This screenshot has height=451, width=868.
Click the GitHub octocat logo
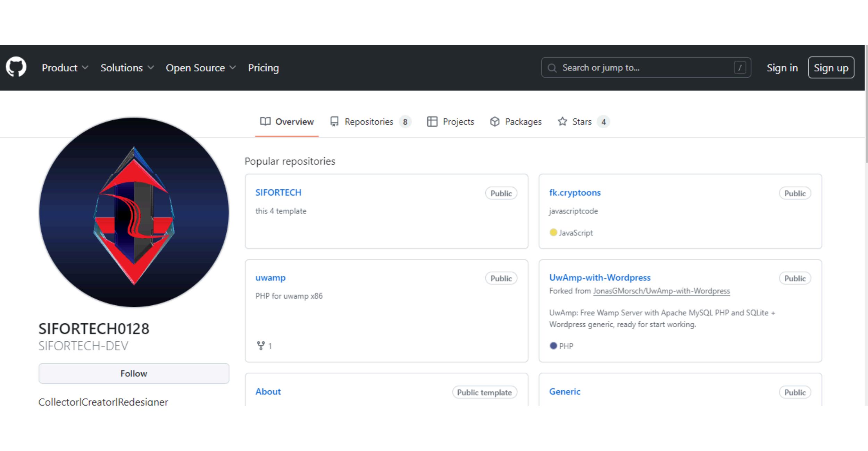[x=16, y=68]
